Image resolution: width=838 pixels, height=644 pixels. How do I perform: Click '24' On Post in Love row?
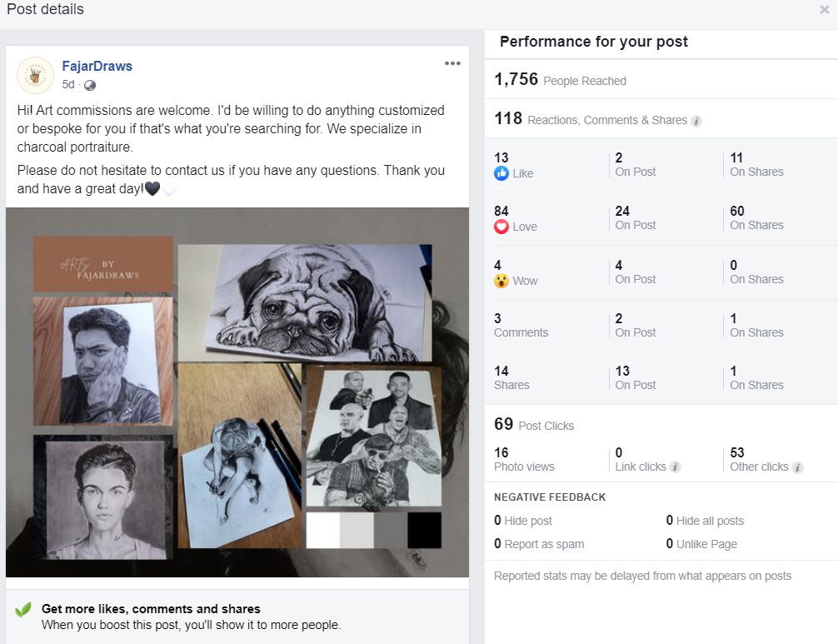(x=622, y=211)
